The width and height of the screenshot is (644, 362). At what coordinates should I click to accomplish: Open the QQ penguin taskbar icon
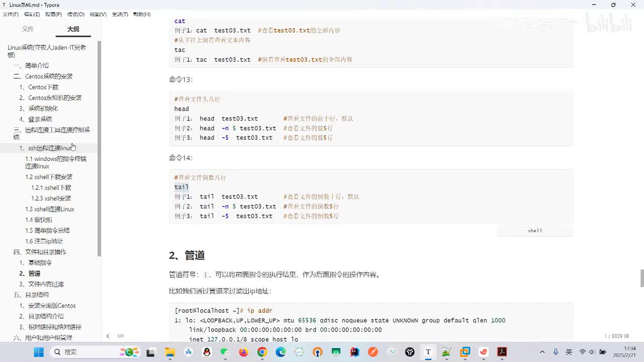[207, 352]
